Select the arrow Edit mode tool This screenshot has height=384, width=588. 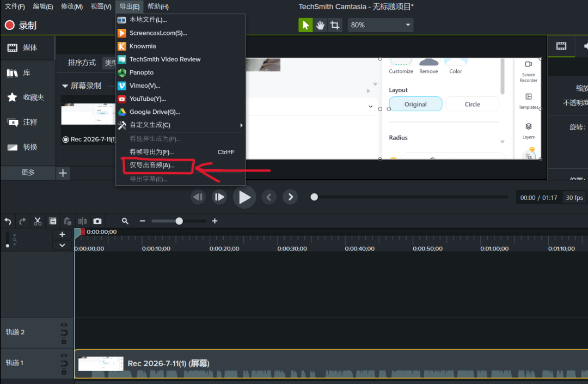tap(305, 25)
